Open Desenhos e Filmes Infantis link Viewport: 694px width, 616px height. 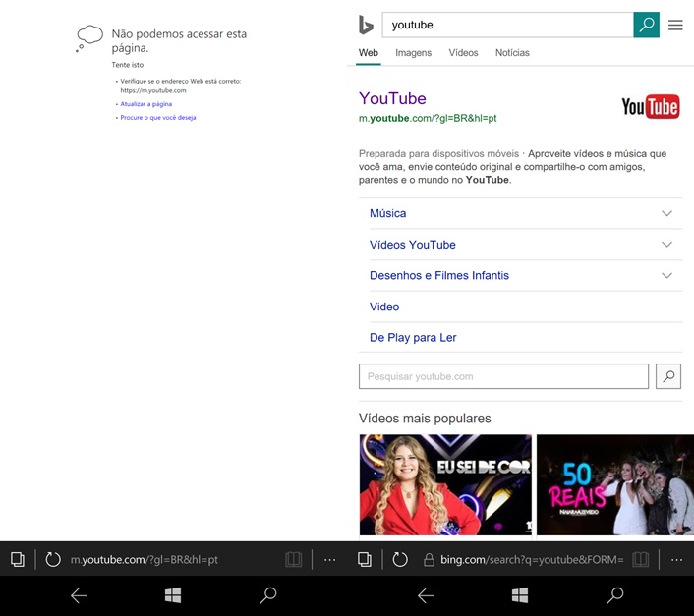[x=439, y=275]
